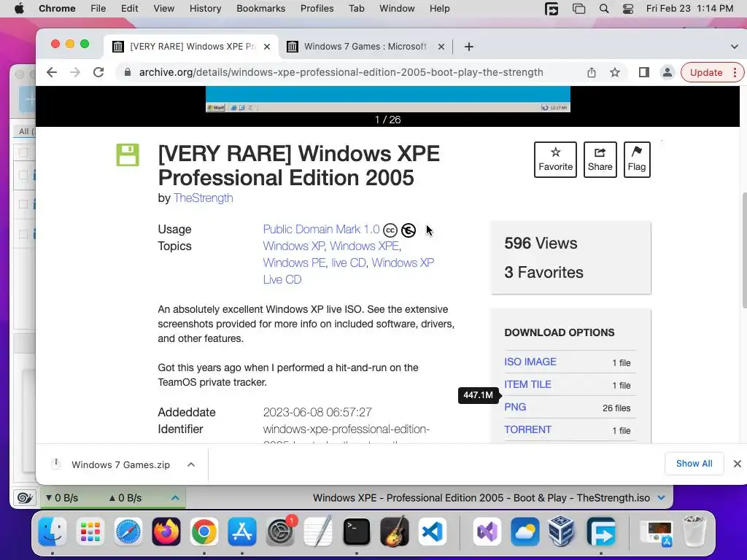This screenshot has width=747, height=560.
Task: Click the URL address field
Action: 341,72
